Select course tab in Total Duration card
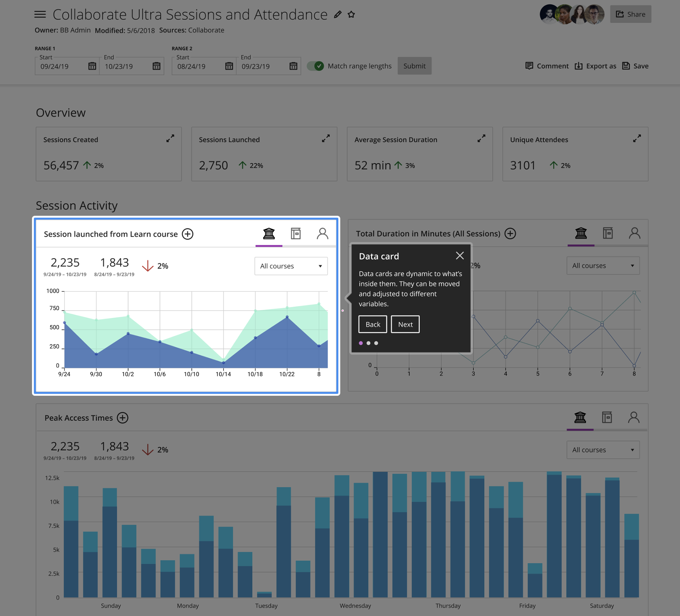Image resolution: width=680 pixels, height=616 pixels. click(x=608, y=233)
